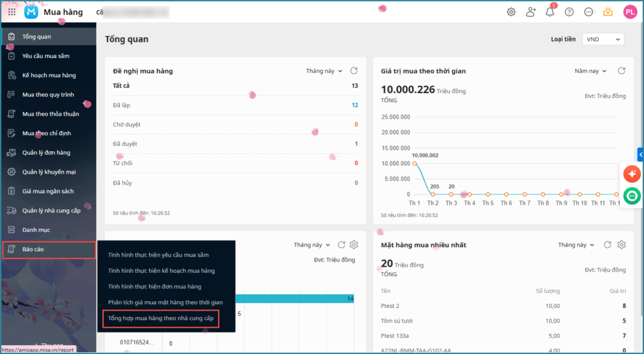Open settings of Mặt hàng mua nhiều nhất
Image resolution: width=644 pixels, height=354 pixels.
(621, 245)
